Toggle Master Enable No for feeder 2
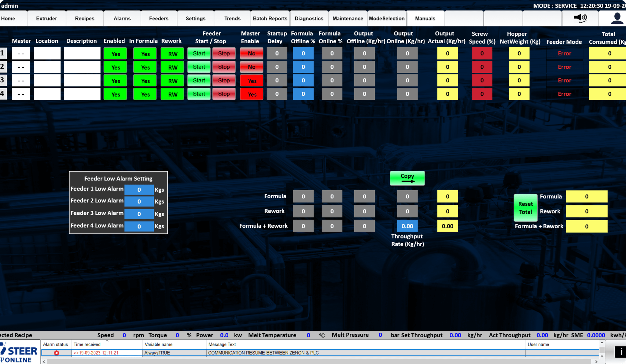 click(251, 67)
